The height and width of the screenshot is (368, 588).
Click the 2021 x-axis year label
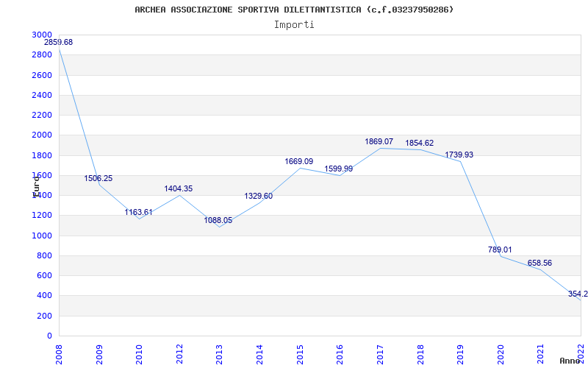(540, 354)
